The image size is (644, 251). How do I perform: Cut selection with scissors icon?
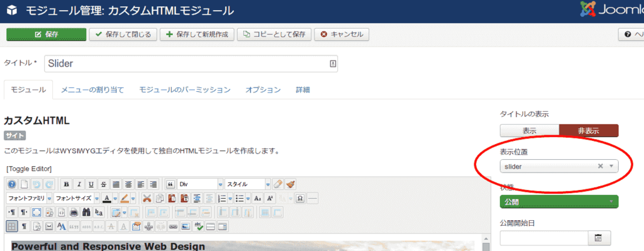point(147,198)
